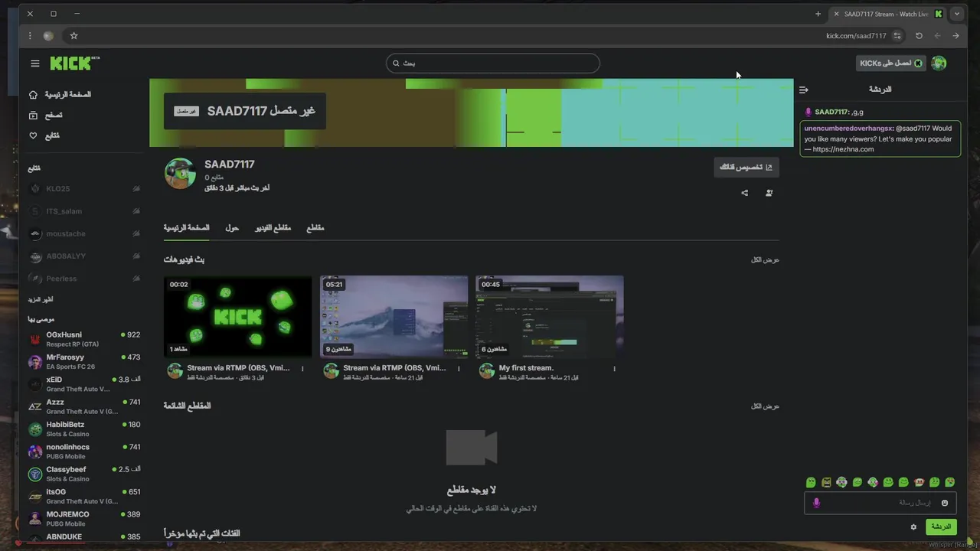The image size is (980, 551).
Task: Click the customize channel button with the external-link icon
Action: pos(746,167)
